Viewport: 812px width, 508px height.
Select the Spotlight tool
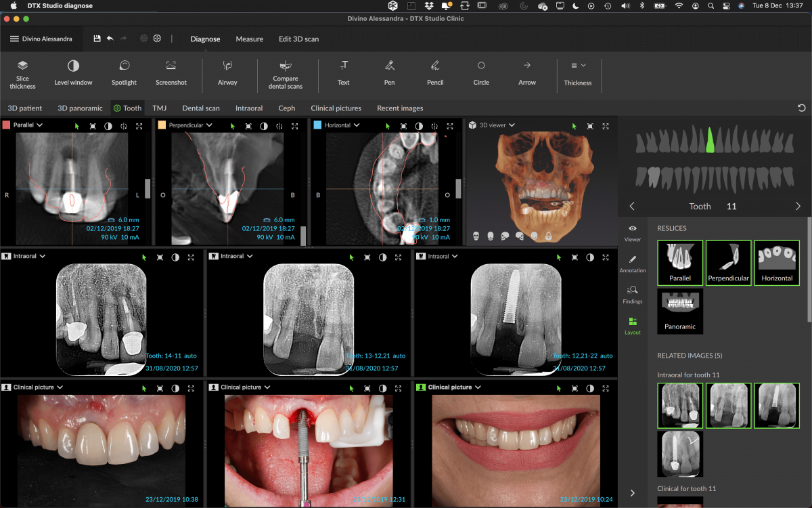coord(124,72)
